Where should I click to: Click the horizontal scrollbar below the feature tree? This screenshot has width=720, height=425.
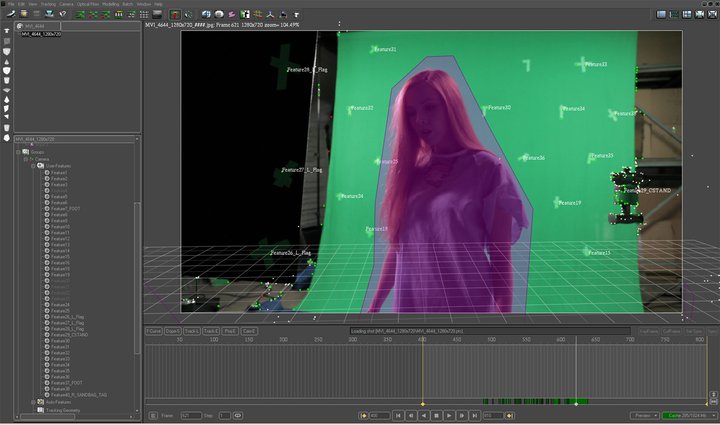(x=48, y=417)
